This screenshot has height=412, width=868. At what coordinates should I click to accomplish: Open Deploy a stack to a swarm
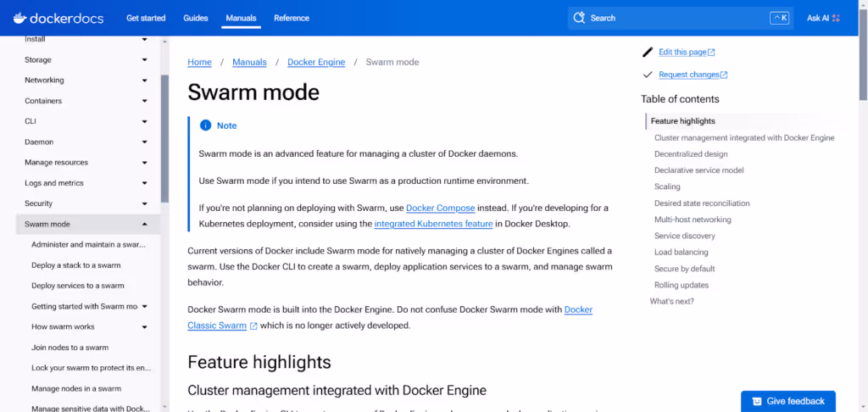point(75,265)
